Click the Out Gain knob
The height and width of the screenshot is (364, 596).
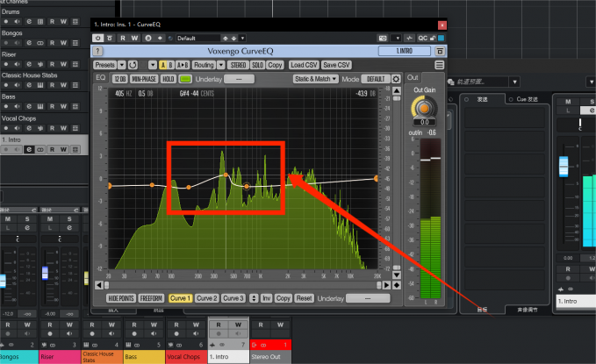tap(424, 108)
